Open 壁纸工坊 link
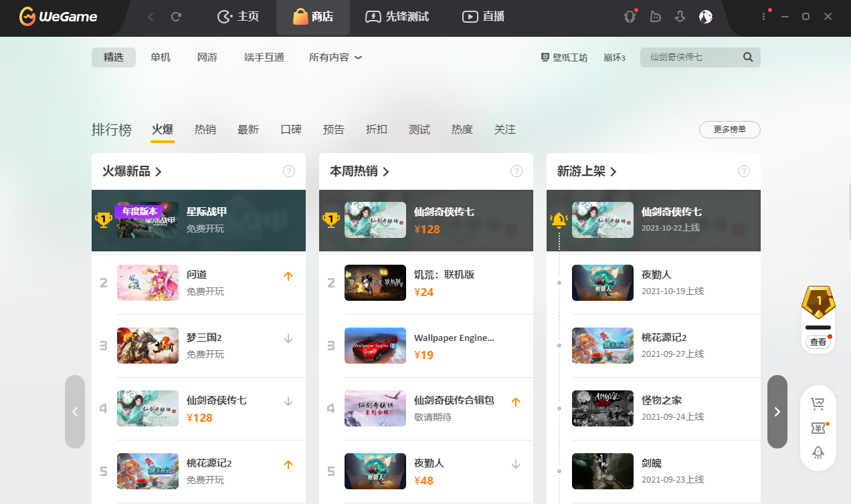Viewport: 851px width, 504px height. point(564,57)
